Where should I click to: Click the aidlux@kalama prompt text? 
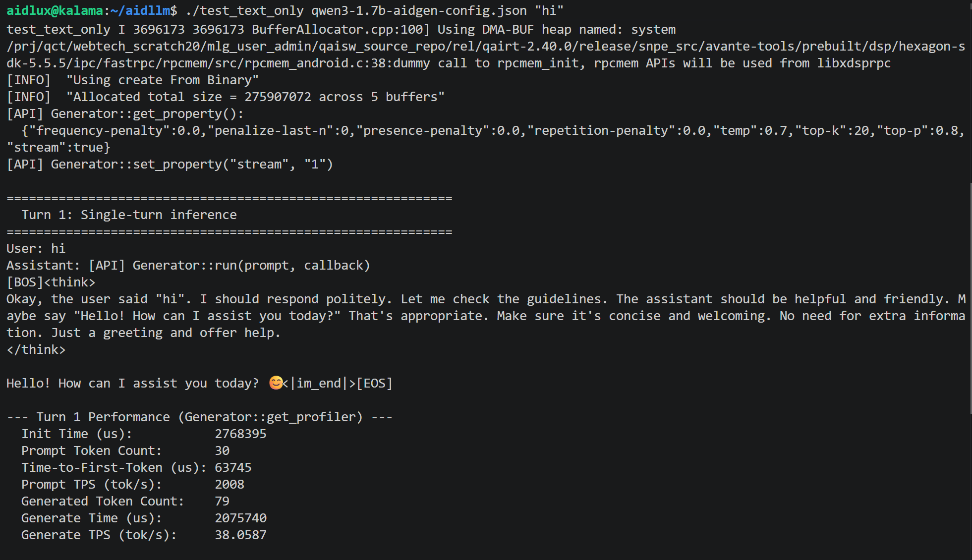tap(55, 10)
